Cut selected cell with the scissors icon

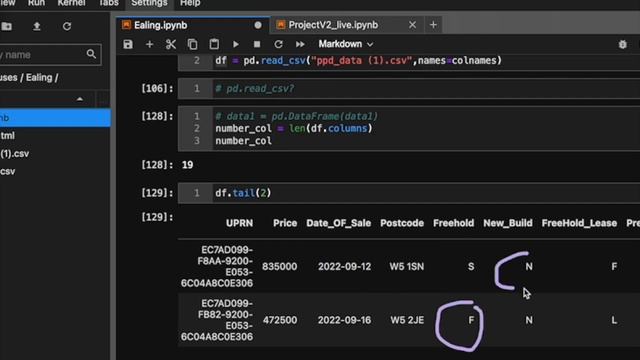[x=171, y=44]
